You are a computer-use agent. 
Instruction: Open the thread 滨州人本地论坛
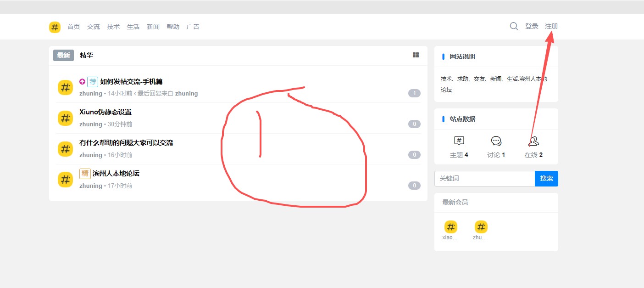[116, 173]
